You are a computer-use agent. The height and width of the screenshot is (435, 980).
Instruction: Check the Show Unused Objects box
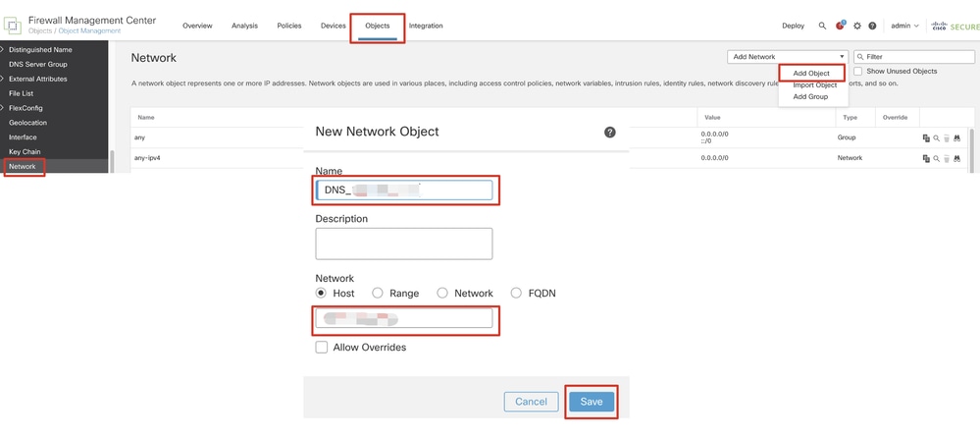point(858,72)
